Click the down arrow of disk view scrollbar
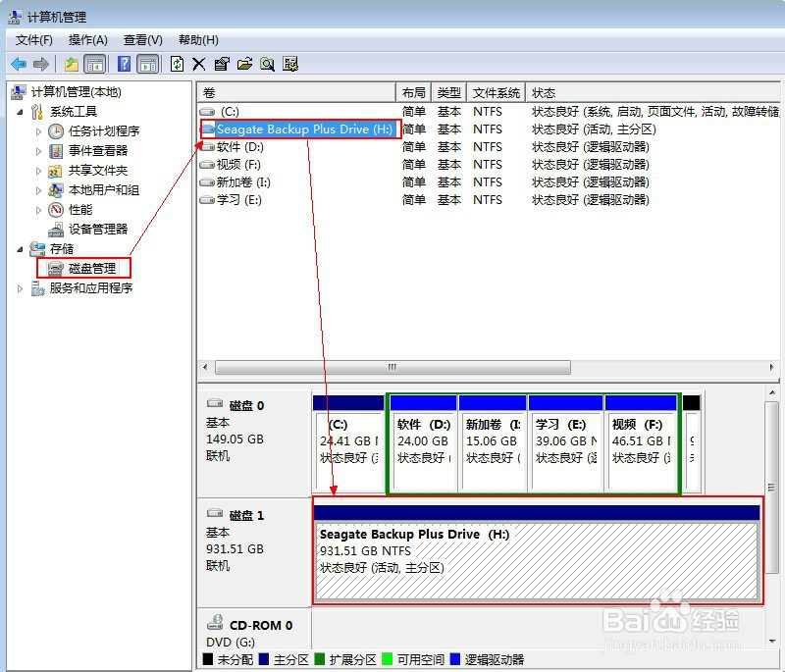785x672 pixels. [x=772, y=642]
